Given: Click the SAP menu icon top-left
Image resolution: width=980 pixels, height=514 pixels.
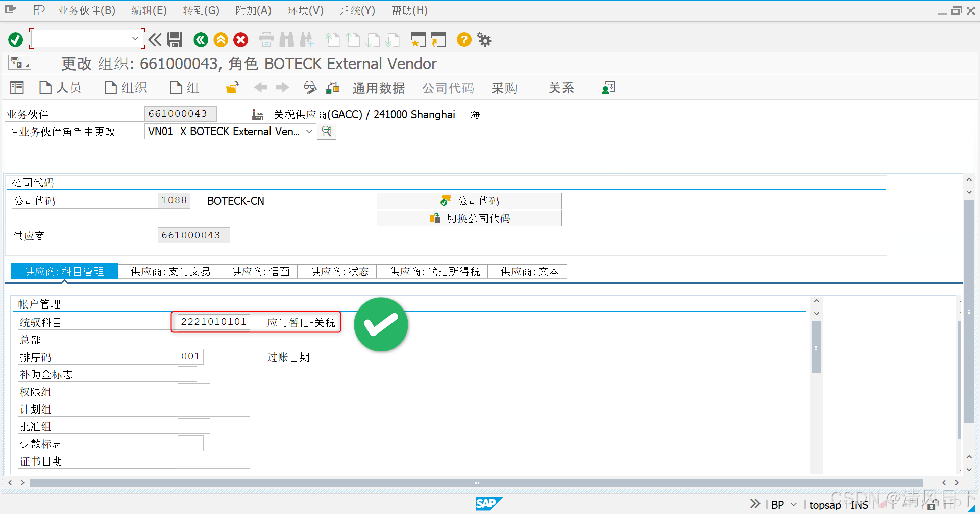Looking at the screenshot, I should click(11, 10).
